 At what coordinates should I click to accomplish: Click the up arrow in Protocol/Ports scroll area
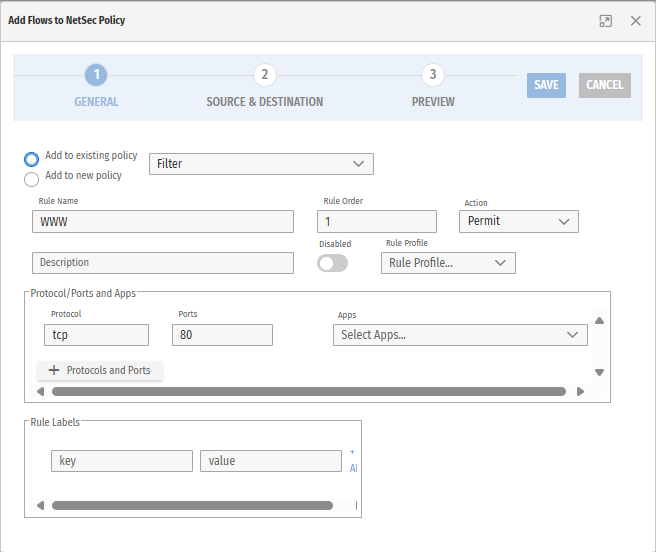599,321
